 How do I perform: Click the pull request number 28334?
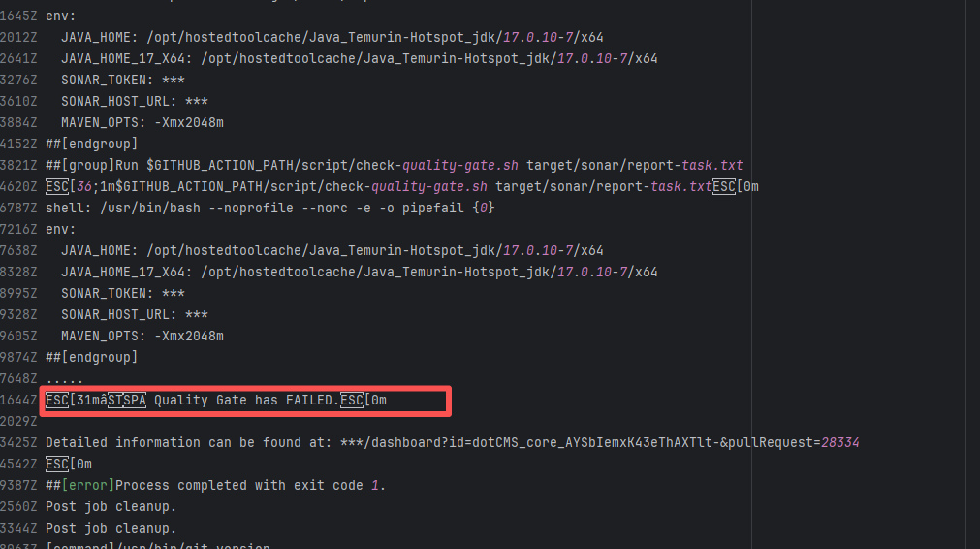tap(839, 442)
